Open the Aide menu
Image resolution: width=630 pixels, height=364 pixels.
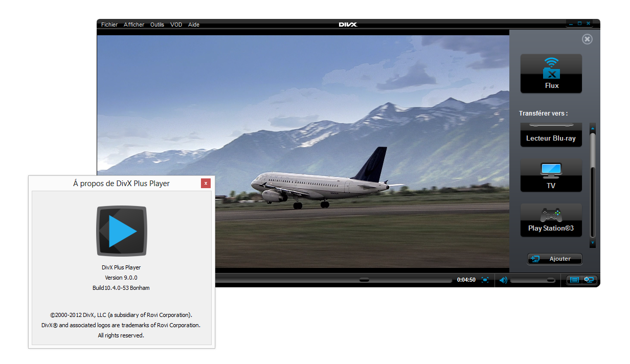pos(194,25)
